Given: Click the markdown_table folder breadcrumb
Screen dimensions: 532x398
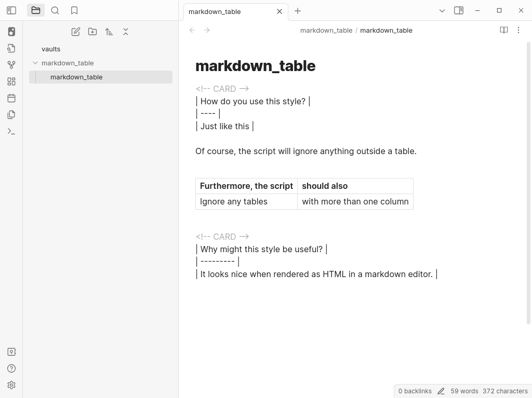Looking at the screenshot, I should point(326,30).
